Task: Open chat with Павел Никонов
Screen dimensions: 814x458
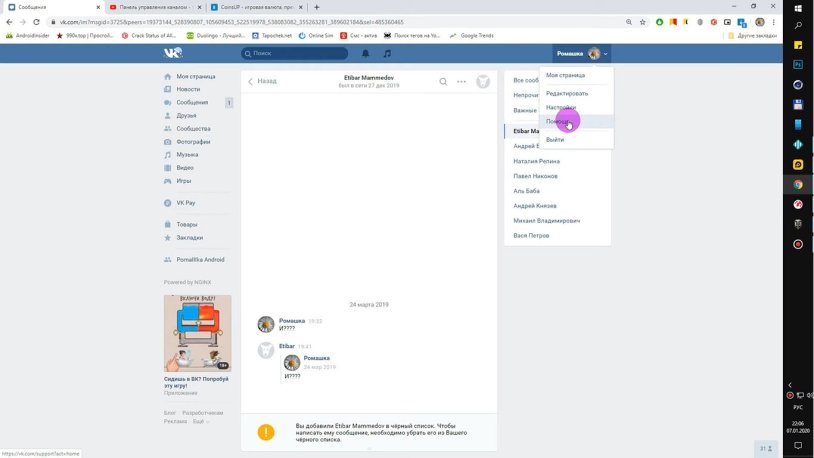Action: click(535, 176)
